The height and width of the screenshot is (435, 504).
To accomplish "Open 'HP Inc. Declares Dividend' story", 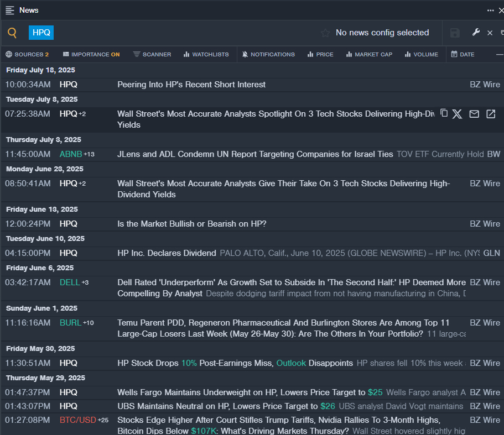I will (167, 253).
